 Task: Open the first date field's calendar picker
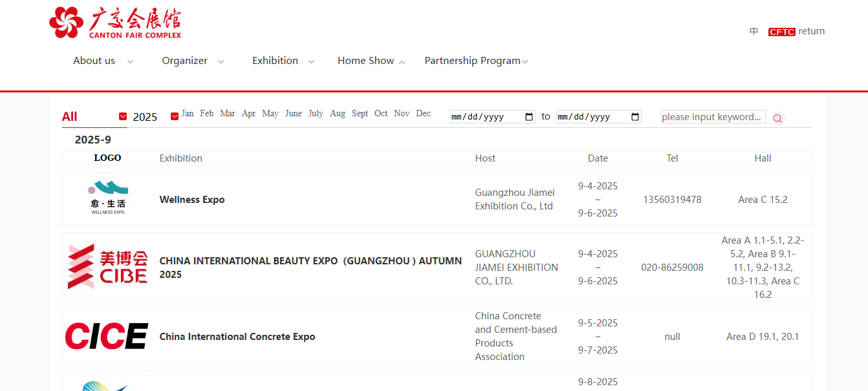(x=529, y=116)
